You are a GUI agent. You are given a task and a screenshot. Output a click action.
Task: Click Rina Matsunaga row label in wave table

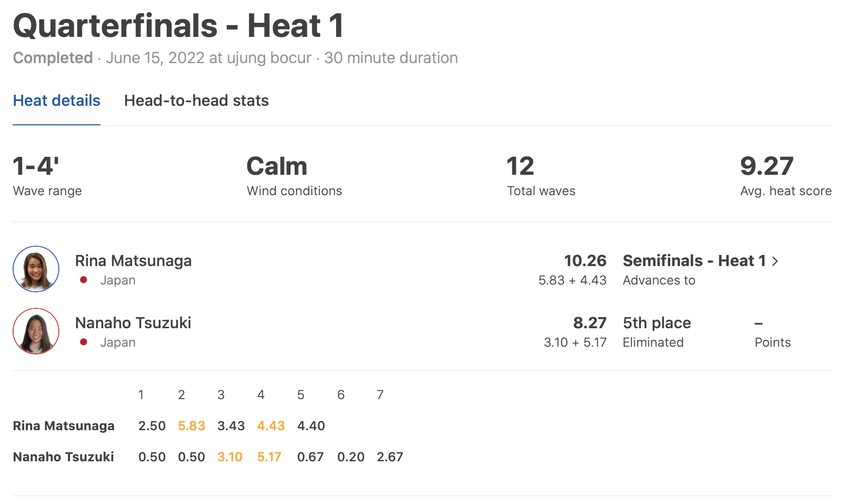point(64,426)
